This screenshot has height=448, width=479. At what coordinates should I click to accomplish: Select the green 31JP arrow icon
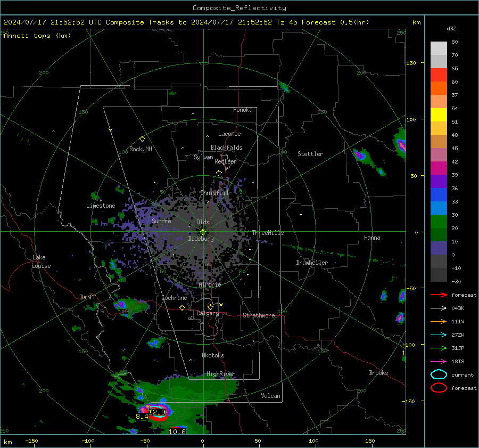pos(439,348)
